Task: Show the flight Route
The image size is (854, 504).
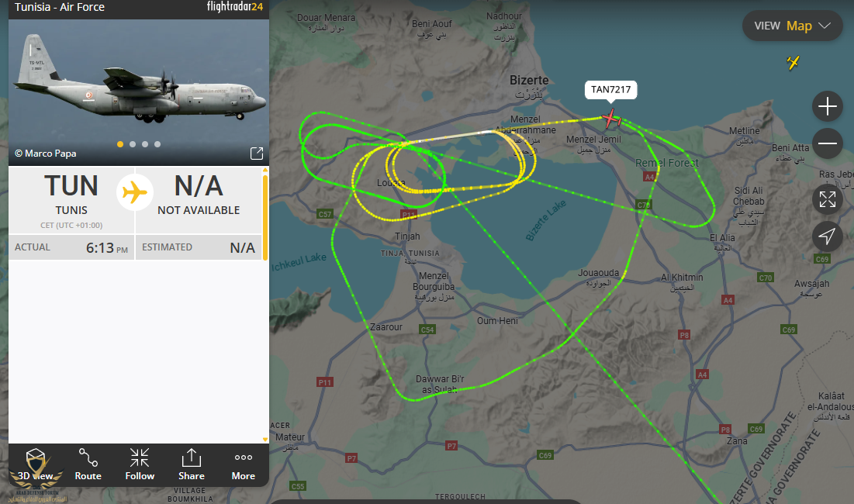Action: 88,464
